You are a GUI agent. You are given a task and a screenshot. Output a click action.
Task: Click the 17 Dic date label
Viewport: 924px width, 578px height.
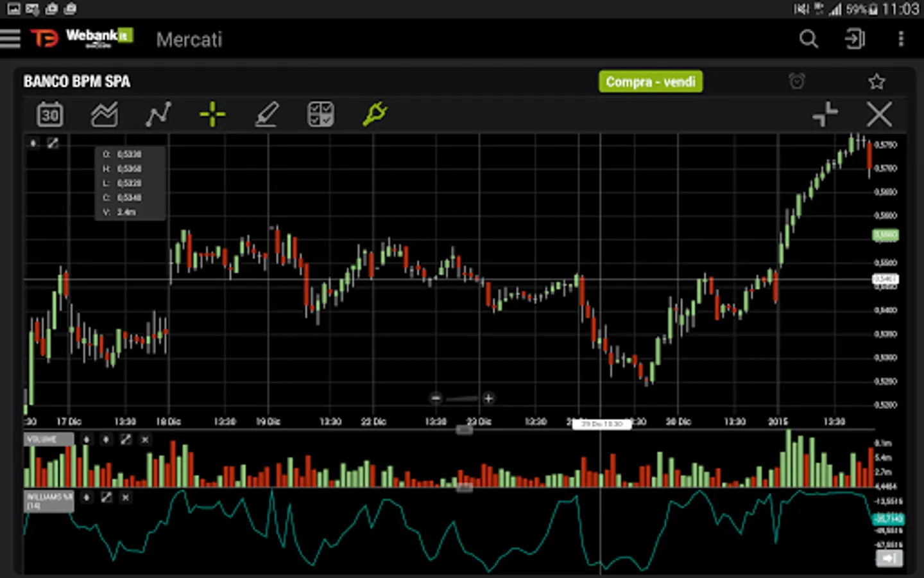(x=69, y=422)
